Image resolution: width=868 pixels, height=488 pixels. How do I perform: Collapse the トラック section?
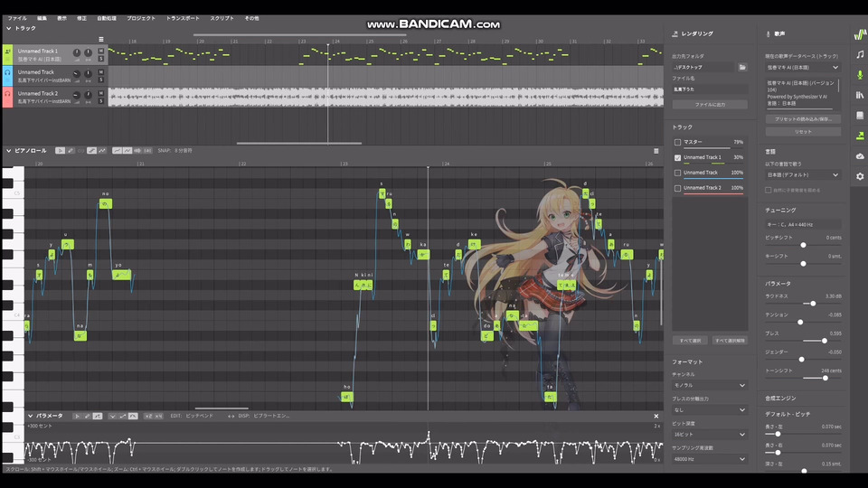pos(9,28)
